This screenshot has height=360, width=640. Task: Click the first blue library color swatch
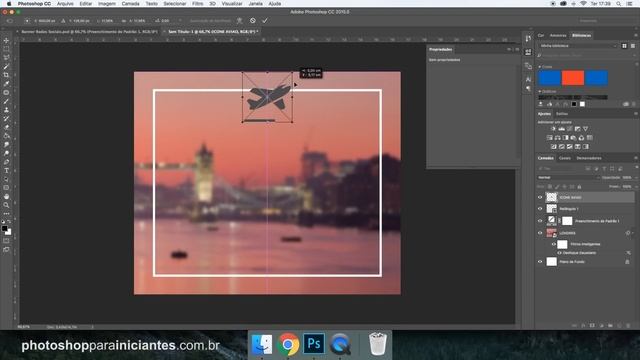pyautogui.click(x=549, y=78)
